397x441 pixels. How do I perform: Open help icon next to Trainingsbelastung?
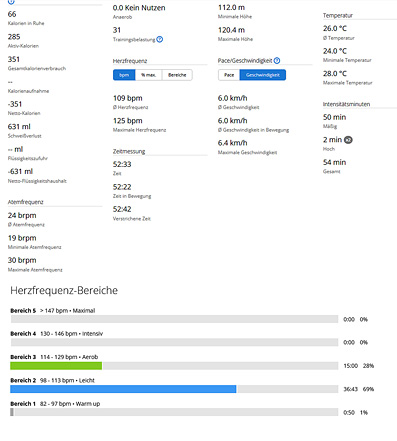[x=160, y=39]
